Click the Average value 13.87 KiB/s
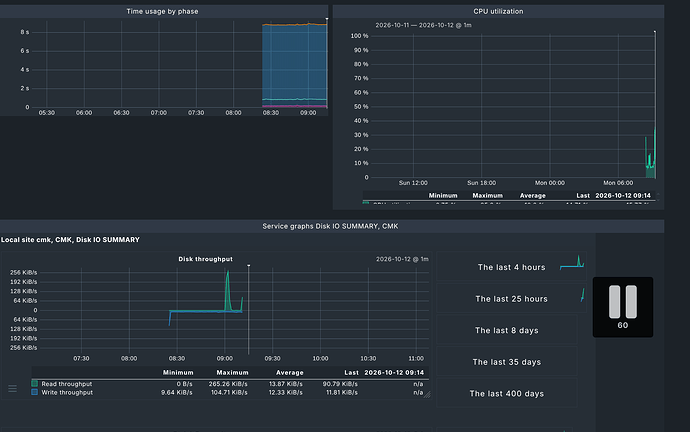This screenshot has width=690, height=432. click(x=286, y=384)
